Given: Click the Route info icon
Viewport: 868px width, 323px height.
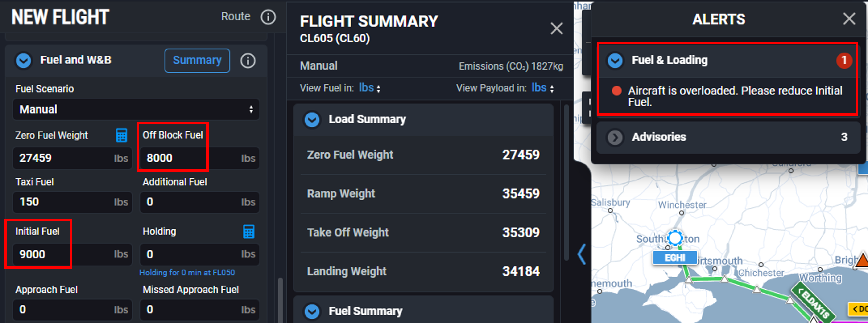Looking at the screenshot, I should [268, 17].
